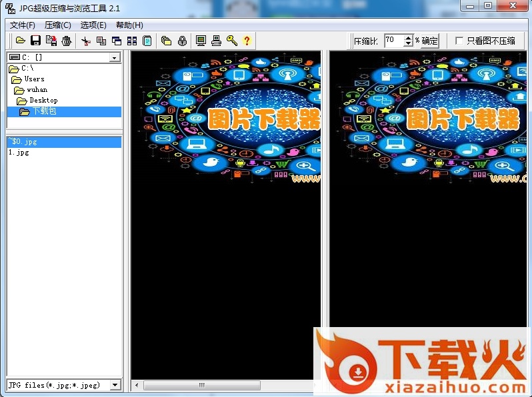The width and height of the screenshot is (532, 397).
Task: Click the trash bin delete icon
Action: pos(66,41)
